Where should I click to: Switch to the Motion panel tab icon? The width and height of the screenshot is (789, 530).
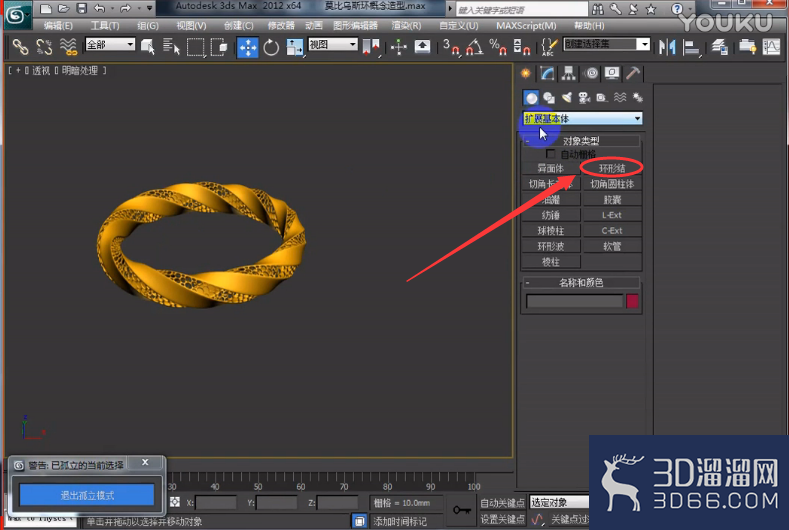coord(591,73)
